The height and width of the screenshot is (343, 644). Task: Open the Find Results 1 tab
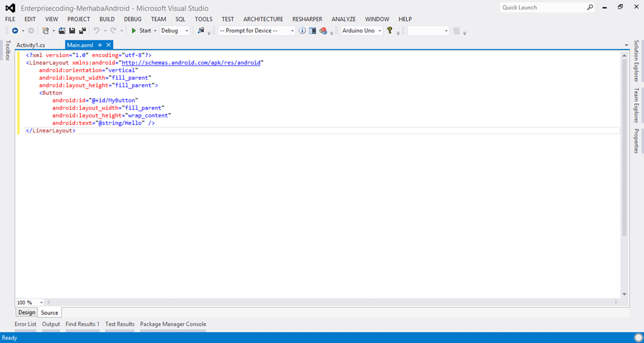pos(82,324)
